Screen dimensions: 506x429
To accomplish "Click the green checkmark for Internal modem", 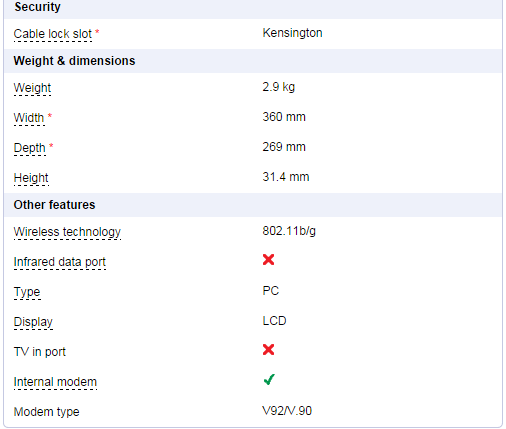I will (269, 379).
